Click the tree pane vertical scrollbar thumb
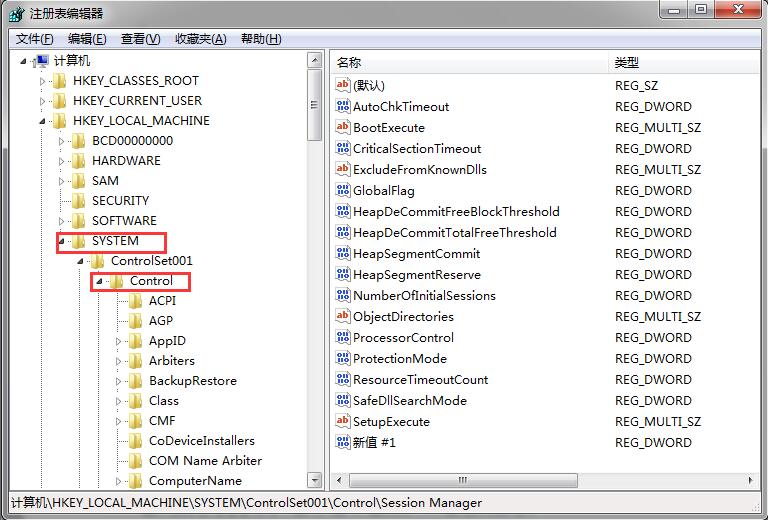This screenshot has height=520, width=768. 314,105
